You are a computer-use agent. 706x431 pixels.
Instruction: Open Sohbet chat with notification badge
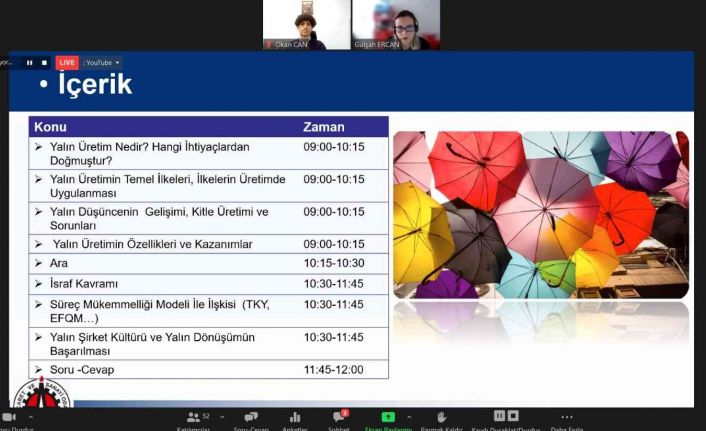[339, 417]
